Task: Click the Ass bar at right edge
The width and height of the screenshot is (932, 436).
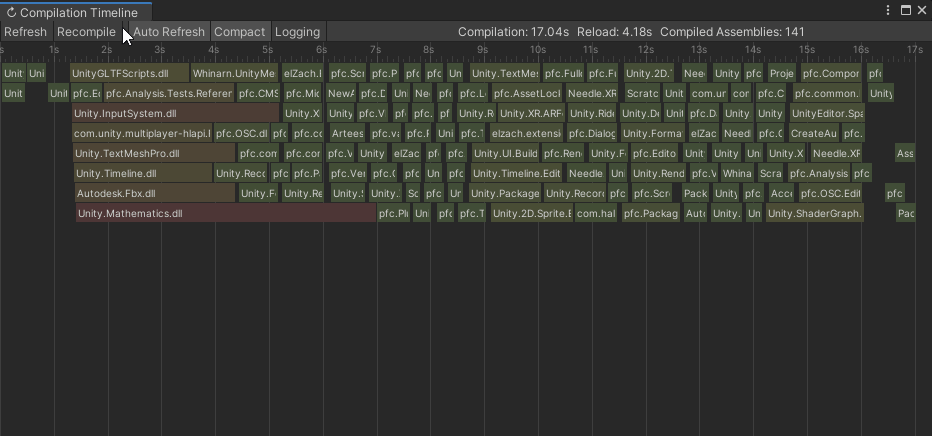Action: (905, 153)
